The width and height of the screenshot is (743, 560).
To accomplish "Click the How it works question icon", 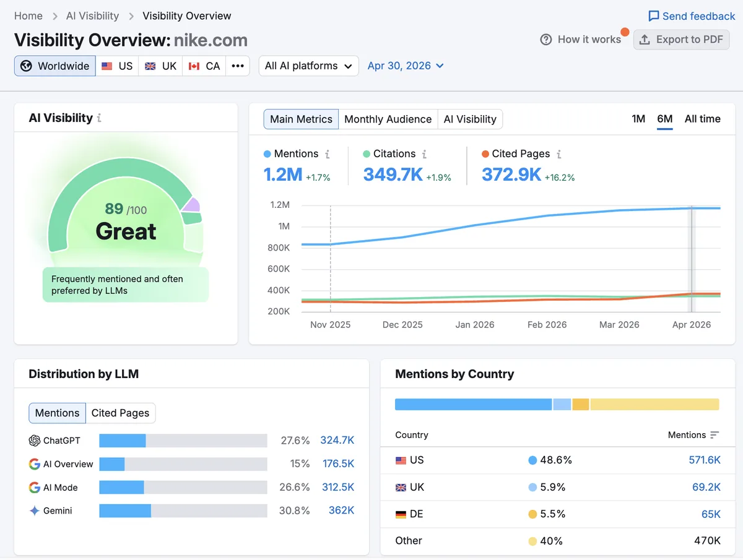I will 546,40.
